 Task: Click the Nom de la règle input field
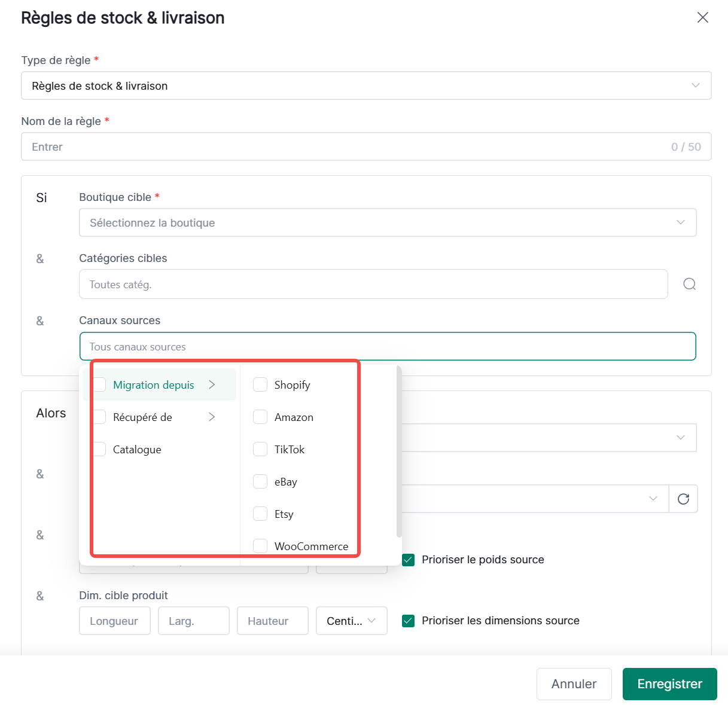pos(366,147)
